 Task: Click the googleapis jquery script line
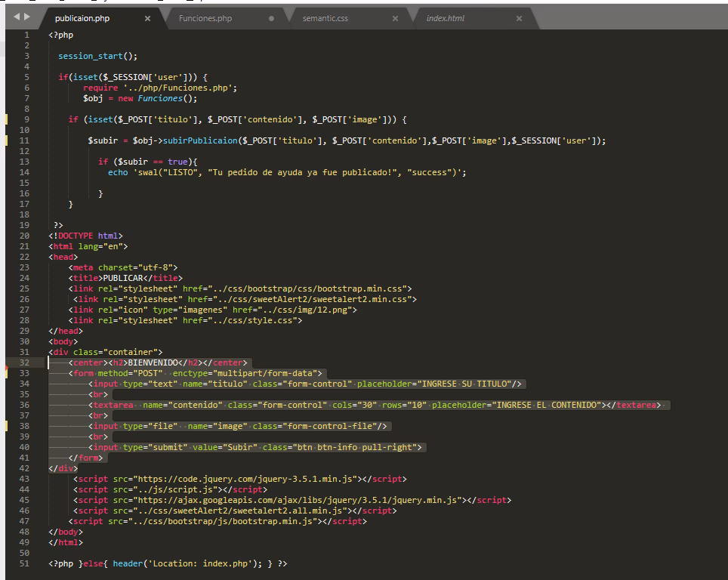coord(292,500)
